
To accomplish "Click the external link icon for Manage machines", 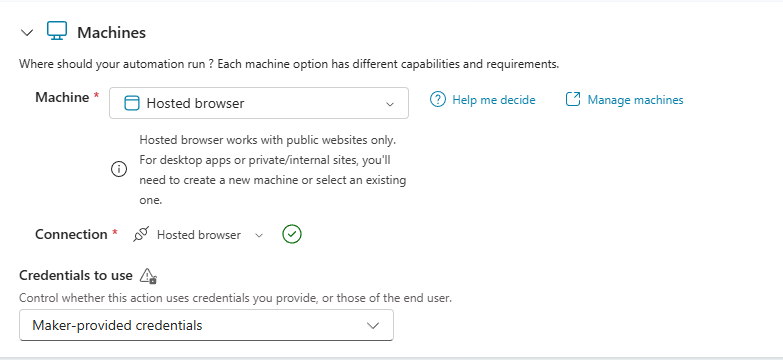I will pyautogui.click(x=573, y=99).
